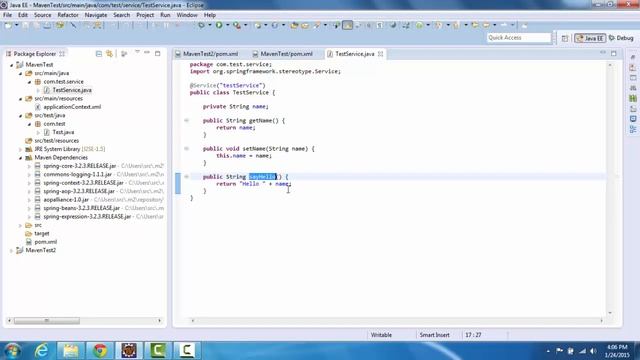
Task: Open the Window menu
Action: click(x=187, y=15)
